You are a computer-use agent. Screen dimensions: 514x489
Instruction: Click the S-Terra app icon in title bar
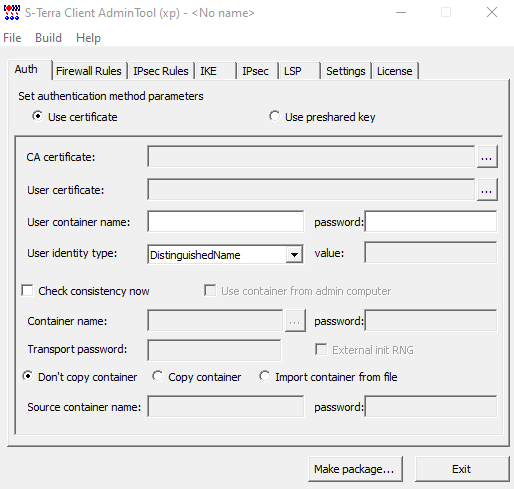(x=12, y=13)
